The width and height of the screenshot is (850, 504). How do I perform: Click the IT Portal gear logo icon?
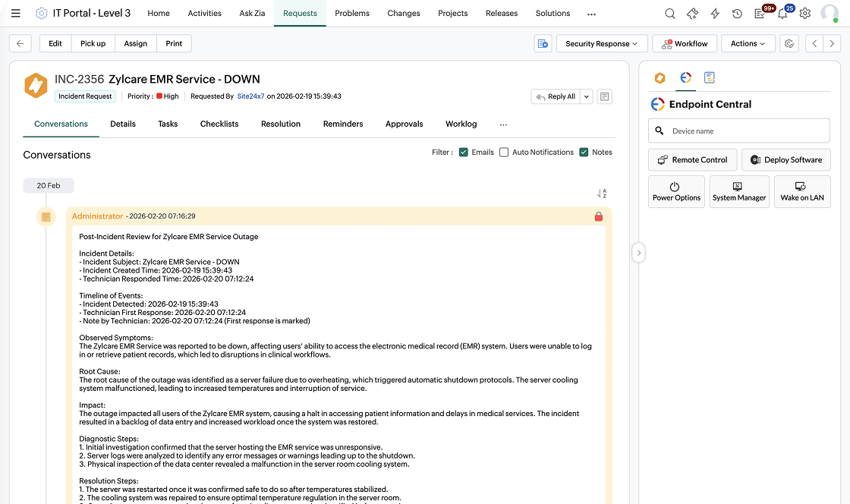point(41,13)
